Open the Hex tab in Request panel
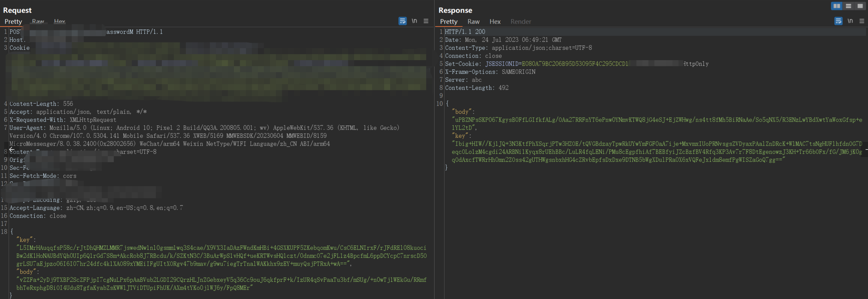 click(60, 21)
